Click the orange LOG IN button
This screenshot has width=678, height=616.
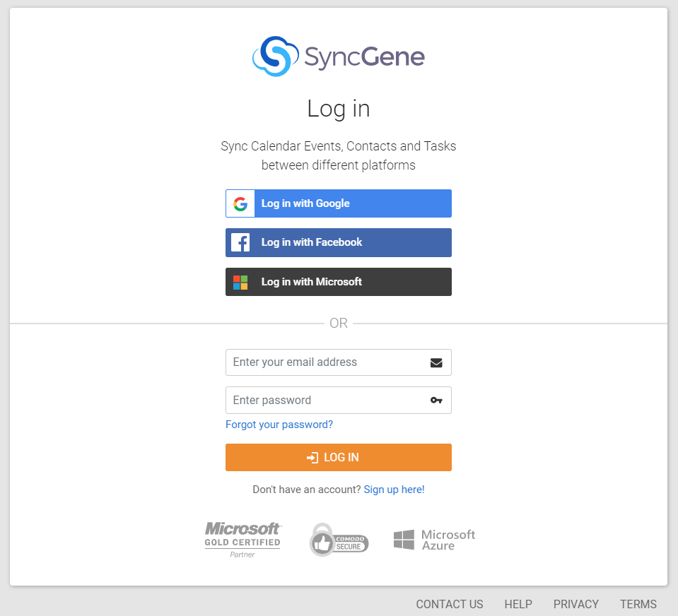pos(339,458)
